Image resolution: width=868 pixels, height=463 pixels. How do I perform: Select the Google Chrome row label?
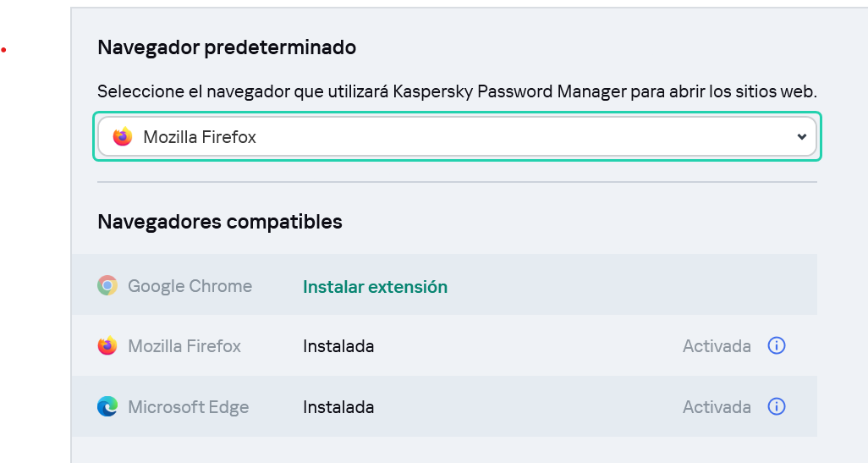(190, 286)
